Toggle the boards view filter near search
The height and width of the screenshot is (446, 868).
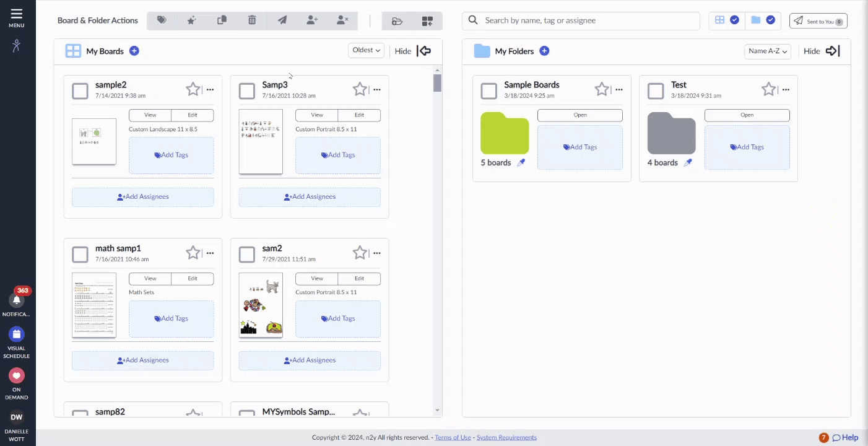pos(726,20)
